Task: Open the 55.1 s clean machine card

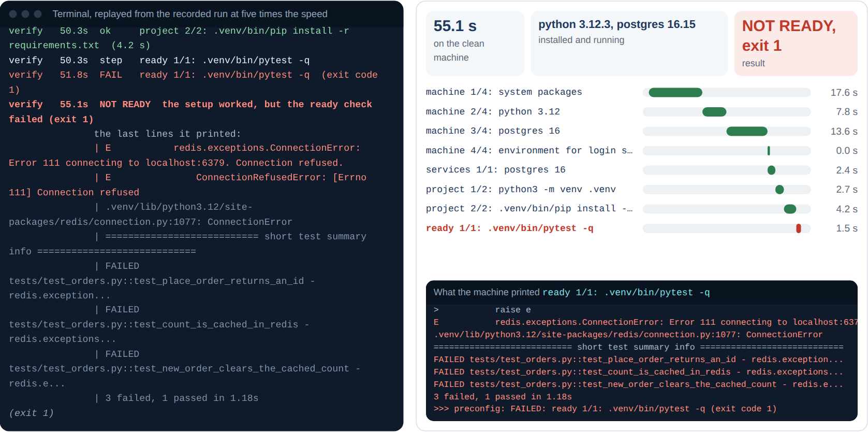Action: (x=475, y=44)
